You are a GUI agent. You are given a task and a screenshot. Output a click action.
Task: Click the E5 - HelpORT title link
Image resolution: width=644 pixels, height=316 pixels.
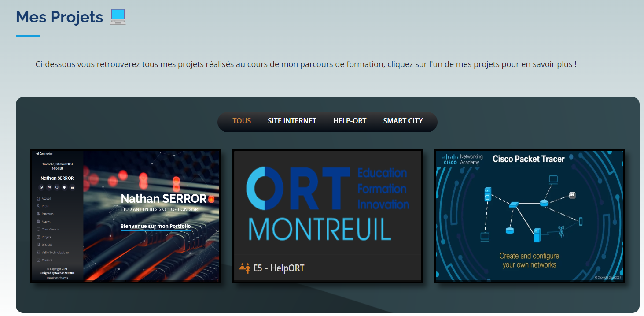pyautogui.click(x=278, y=268)
